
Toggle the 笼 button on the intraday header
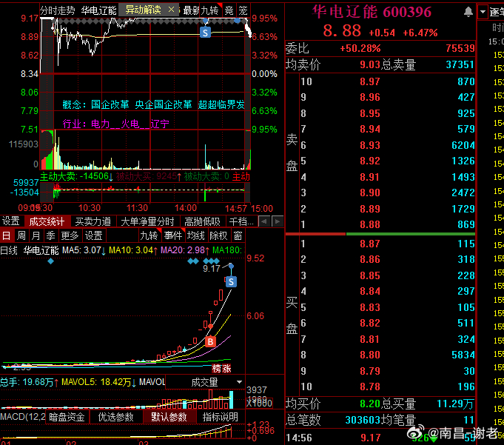(x=243, y=10)
